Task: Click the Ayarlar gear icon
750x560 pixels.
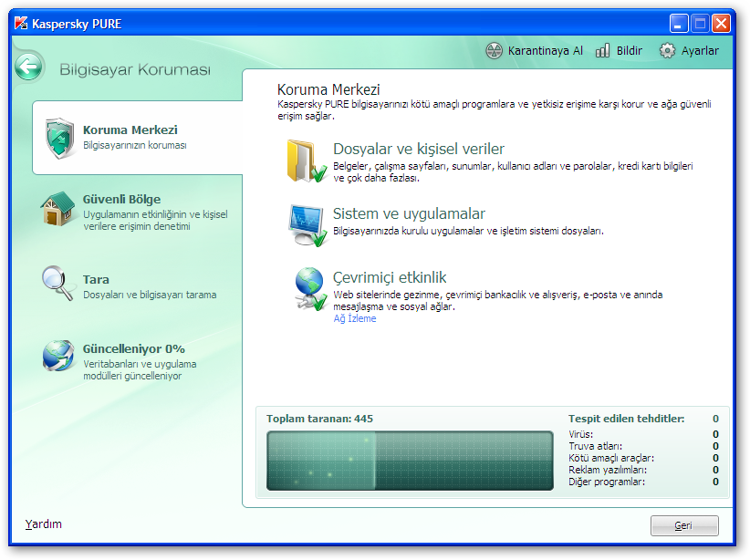Action: (x=667, y=50)
